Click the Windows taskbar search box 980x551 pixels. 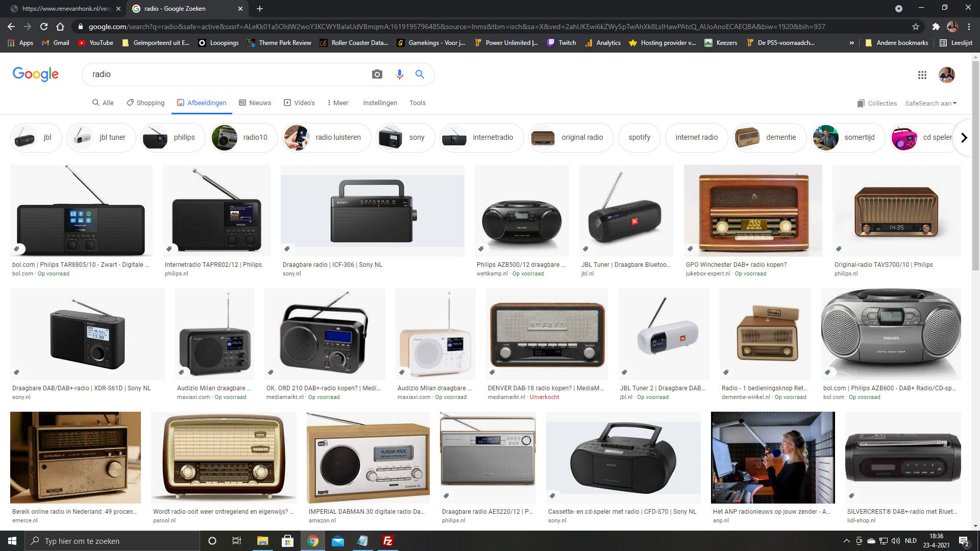coord(112,541)
